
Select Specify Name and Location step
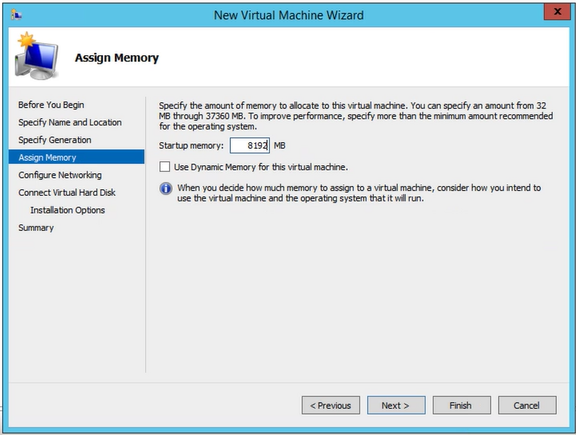point(70,122)
